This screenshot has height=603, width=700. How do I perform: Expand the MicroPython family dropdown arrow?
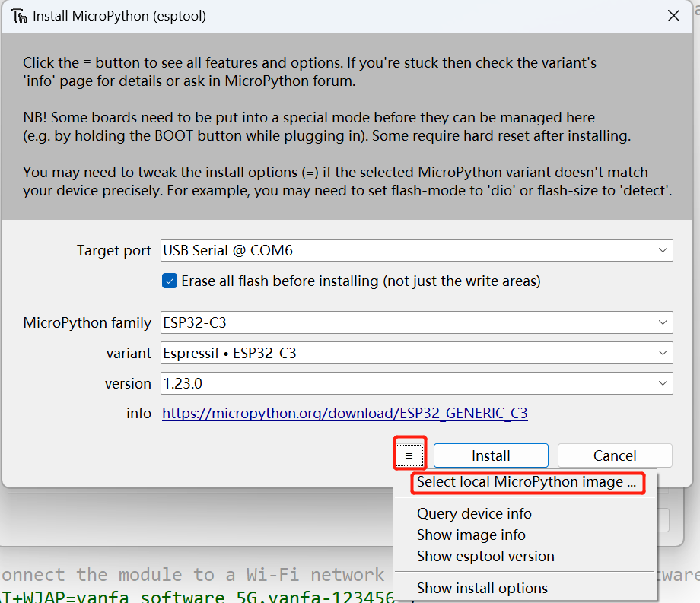(x=663, y=322)
